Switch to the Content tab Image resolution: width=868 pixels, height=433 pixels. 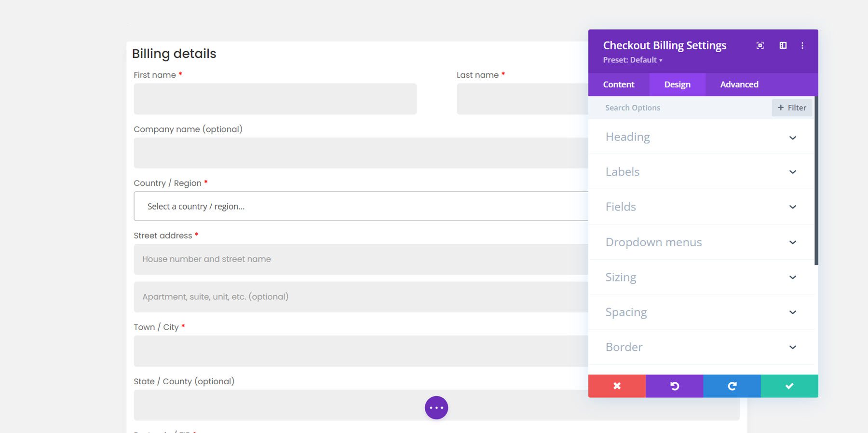pyautogui.click(x=619, y=84)
